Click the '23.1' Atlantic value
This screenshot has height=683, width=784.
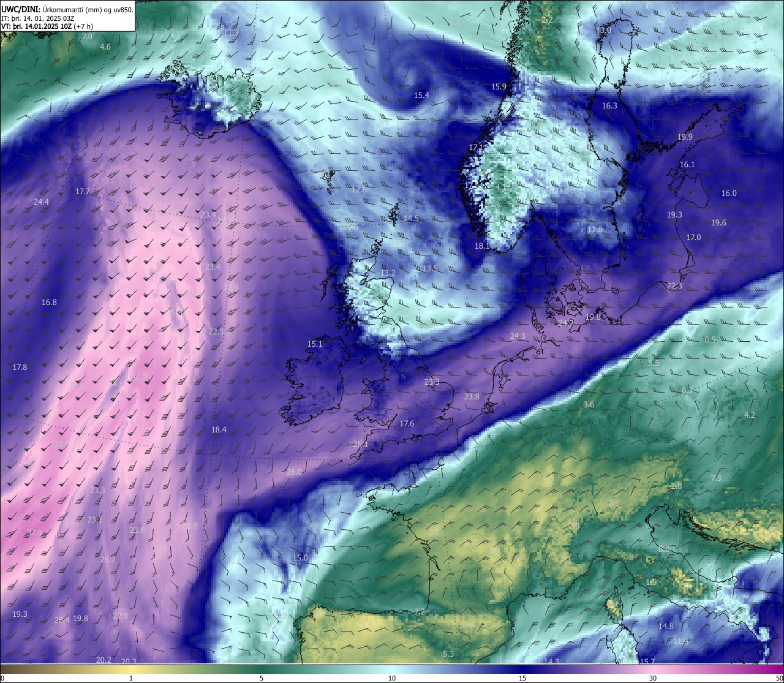click(x=95, y=519)
